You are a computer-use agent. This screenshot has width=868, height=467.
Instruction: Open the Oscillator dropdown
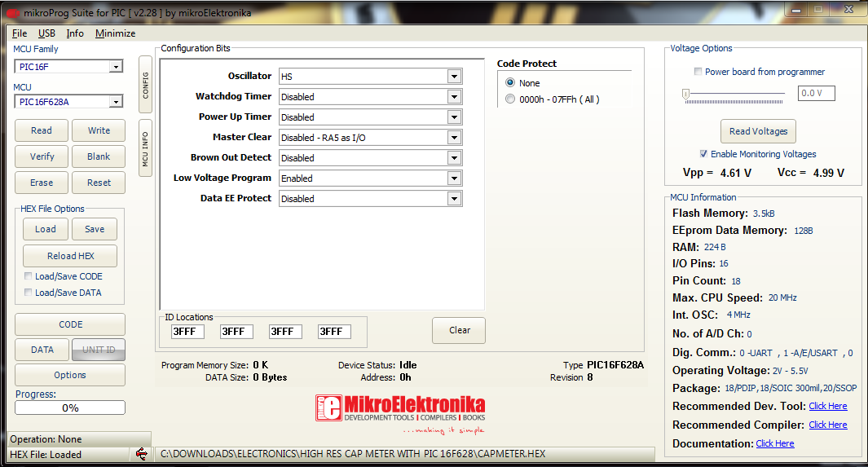click(x=454, y=77)
